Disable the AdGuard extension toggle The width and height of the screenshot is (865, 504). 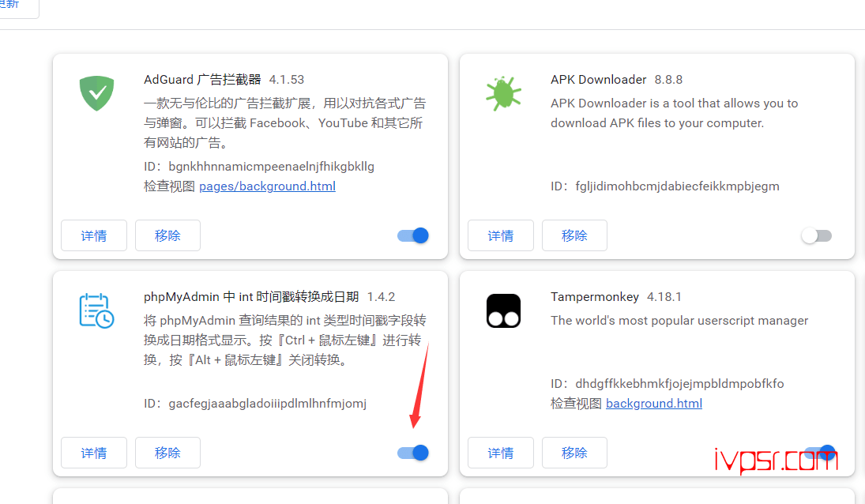[x=413, y=235]
